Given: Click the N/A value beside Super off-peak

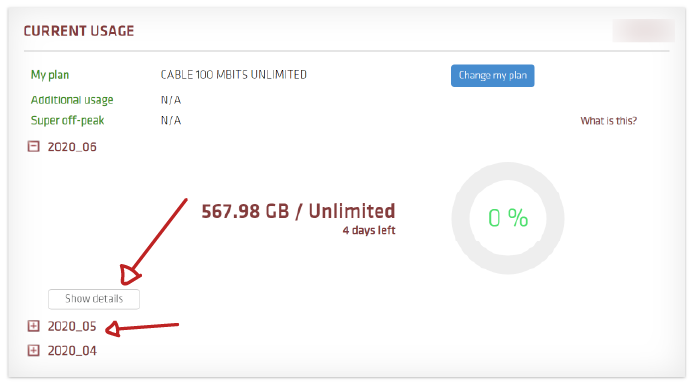Looking at the screenshot, I should coord(171,120).
